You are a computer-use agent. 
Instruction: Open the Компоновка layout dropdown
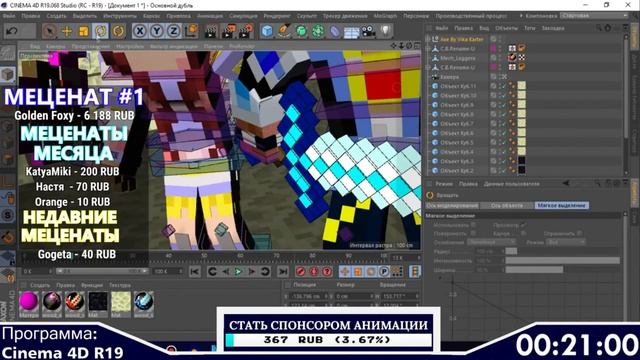595,16
